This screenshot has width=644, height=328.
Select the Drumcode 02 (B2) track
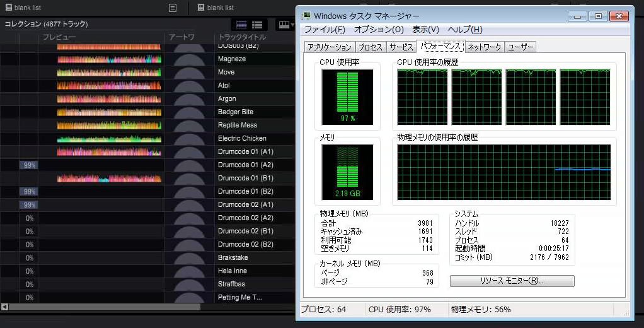click(245, 244)
